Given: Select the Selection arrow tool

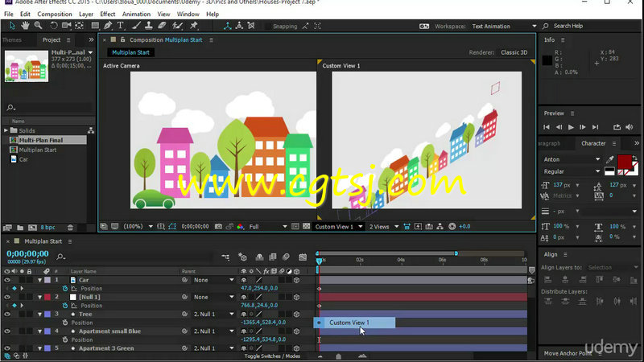Looking at the screenshot, I should [x=12, y=26].
